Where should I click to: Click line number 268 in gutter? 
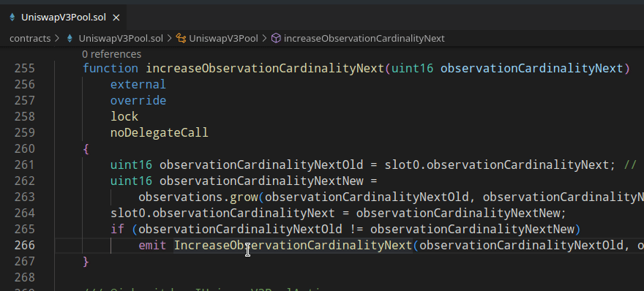(25, 277)
